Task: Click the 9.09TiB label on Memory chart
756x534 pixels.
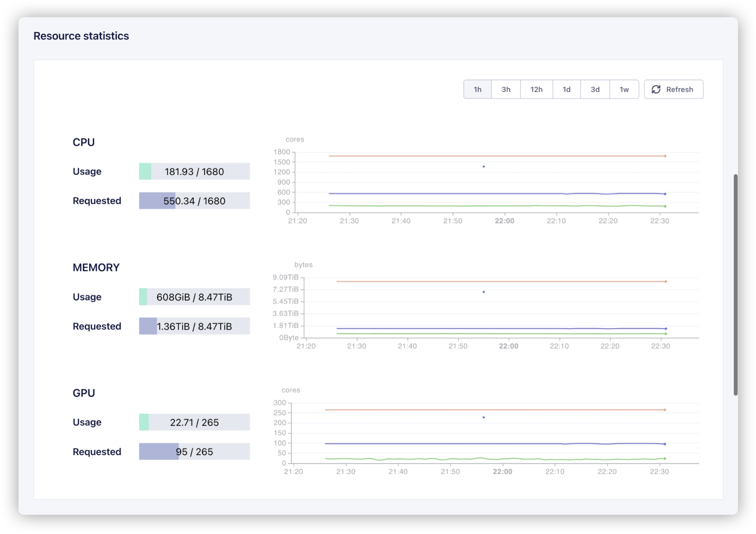Action: click(285, 277)
